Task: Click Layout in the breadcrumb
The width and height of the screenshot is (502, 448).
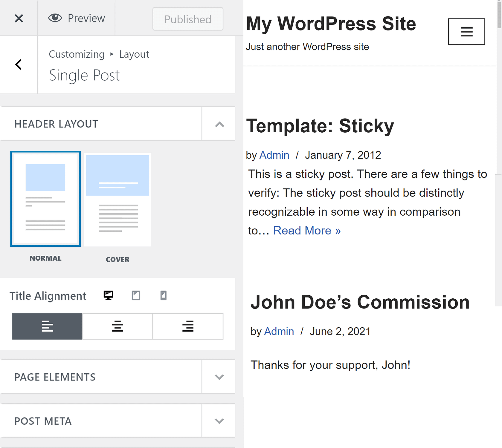Action: [134, 54]
